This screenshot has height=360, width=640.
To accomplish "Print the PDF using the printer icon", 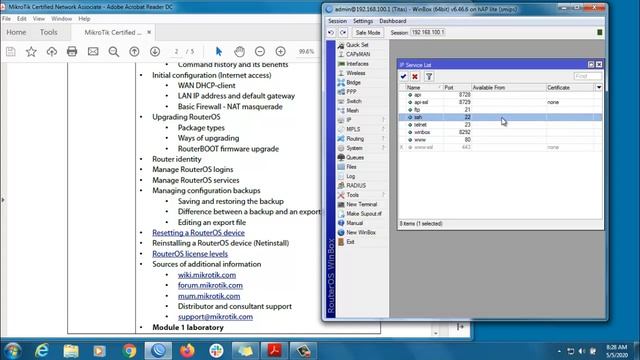I will click(72, 51).
